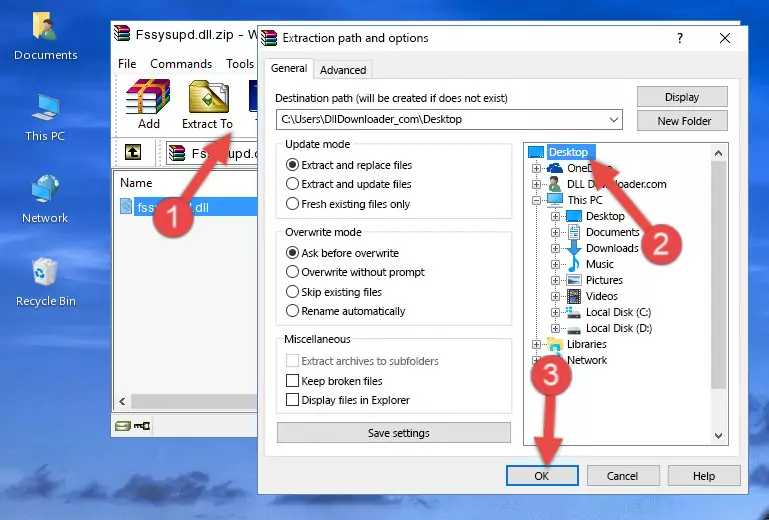Image resolution: width=769 pixels, height=520 pixels.
Task: Expand the Desktop subfolder under This PC
Action: [555, 216]
